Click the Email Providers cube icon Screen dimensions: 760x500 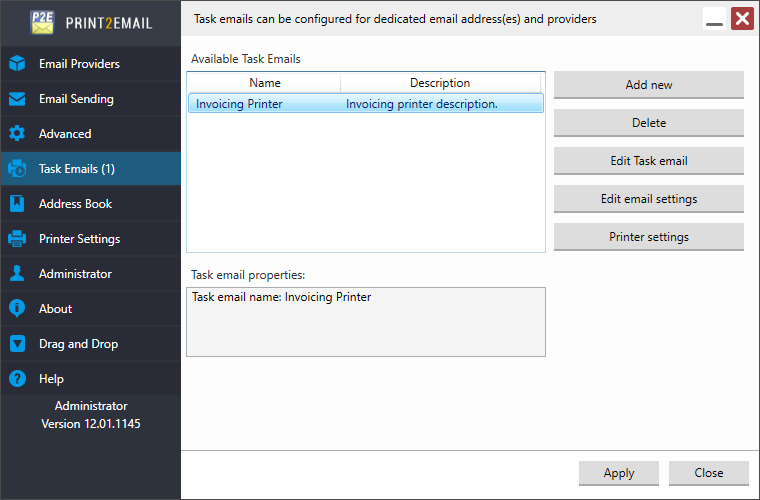17,63
